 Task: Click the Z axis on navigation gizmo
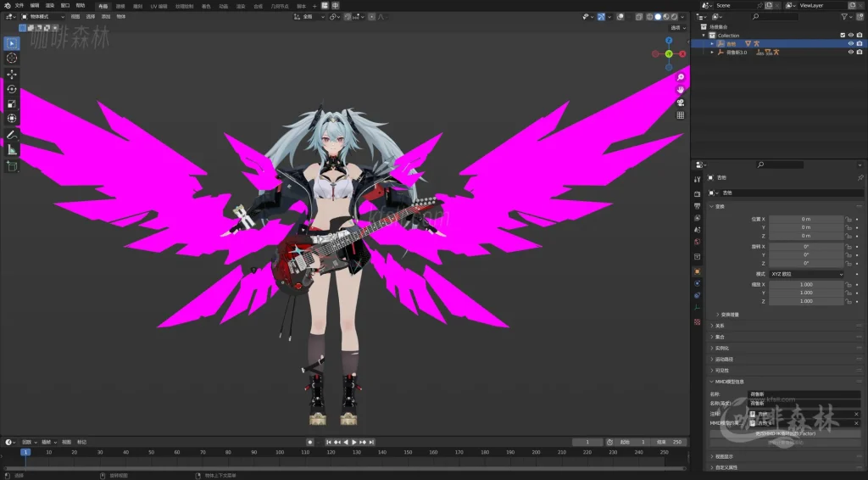[x=669, y=41]
